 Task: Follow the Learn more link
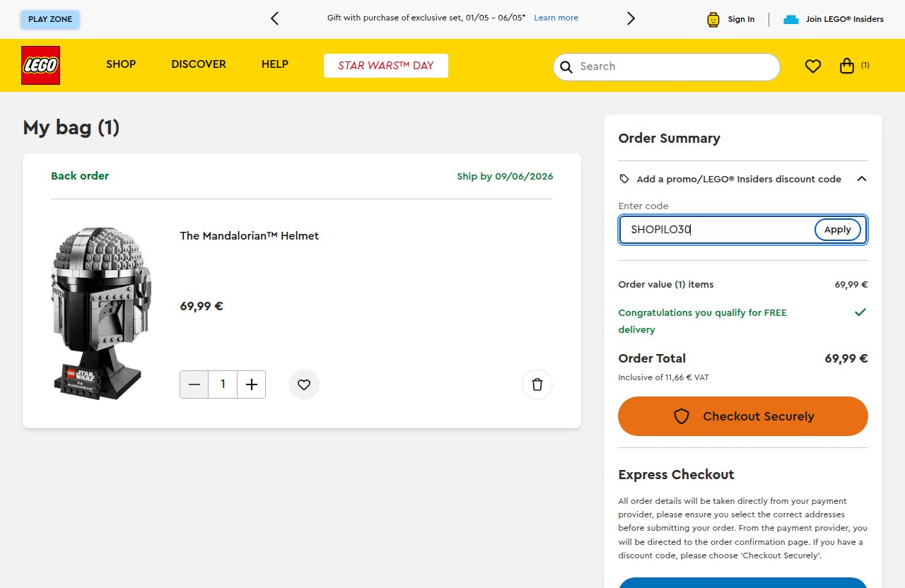[x=556, y=18]
